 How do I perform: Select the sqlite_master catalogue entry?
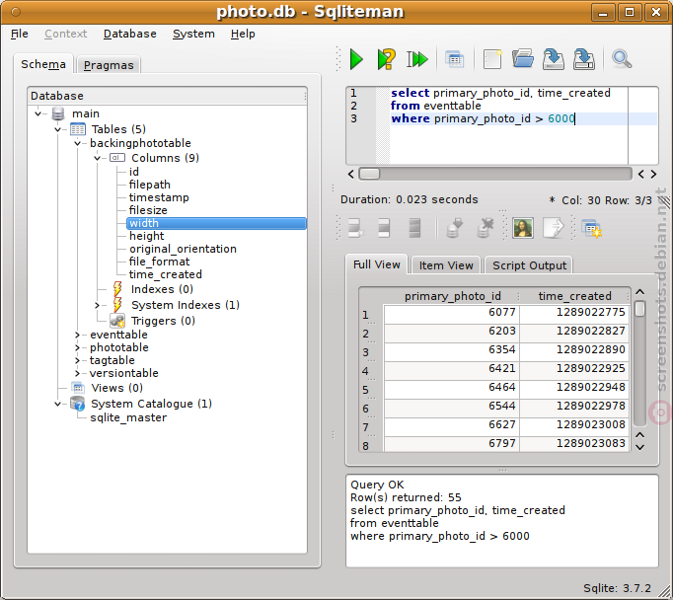pyautogui.click(x=128, y=418)
